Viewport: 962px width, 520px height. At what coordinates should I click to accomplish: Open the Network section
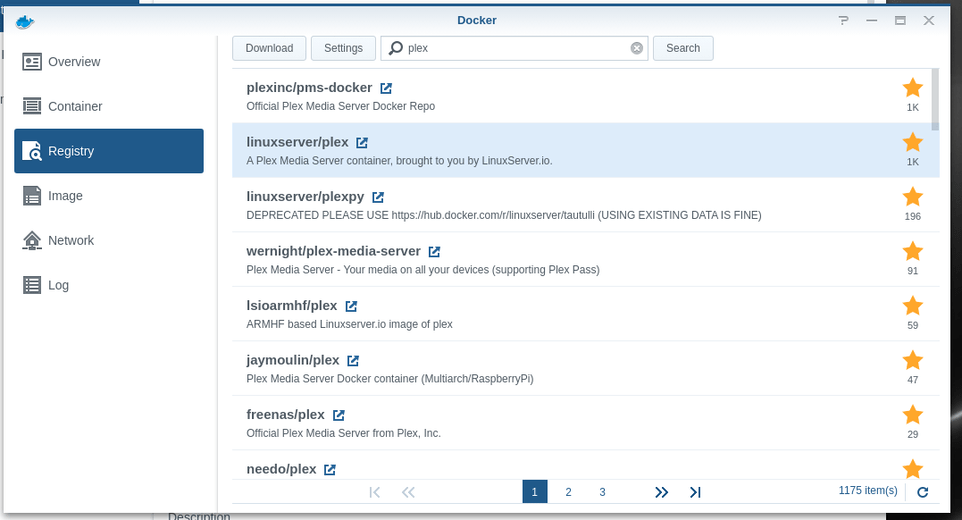109,240
